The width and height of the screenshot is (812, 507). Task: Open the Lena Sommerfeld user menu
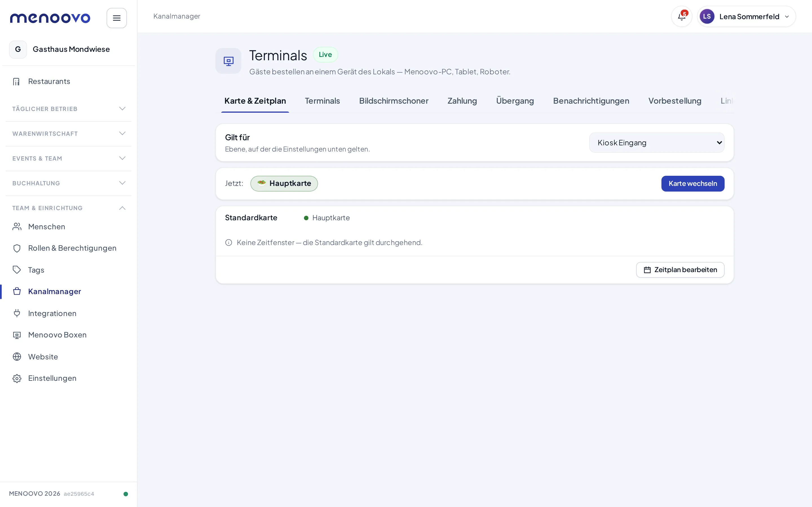coord(746,16)
